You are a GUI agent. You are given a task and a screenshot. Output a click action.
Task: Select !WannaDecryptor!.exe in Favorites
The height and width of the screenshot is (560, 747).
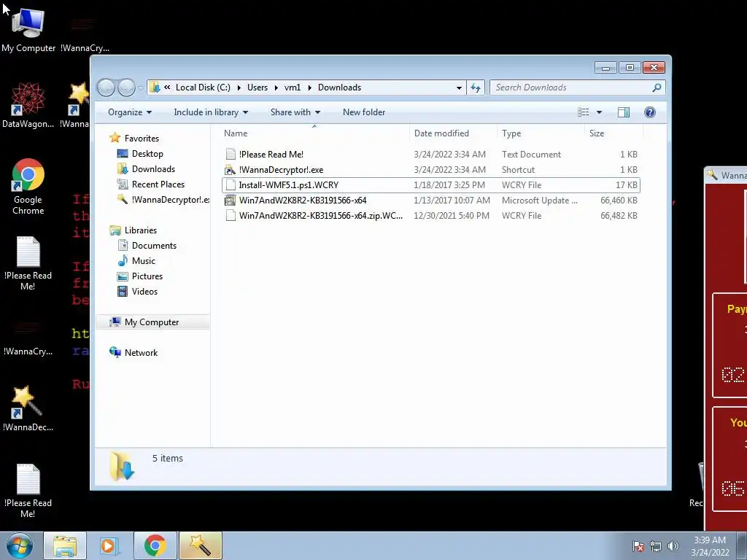pyautogui.click(x=163, y=200)
